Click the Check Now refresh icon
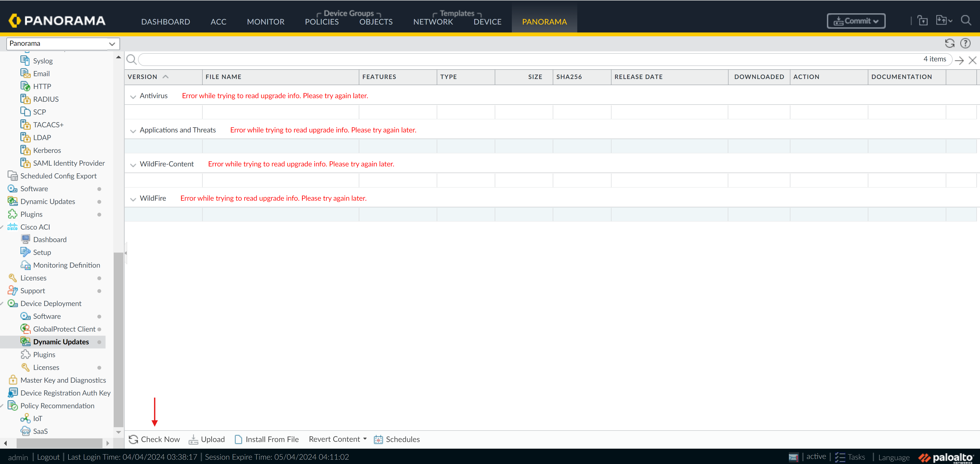The height and width of the screenshot is (464, 980). pyautogui.click(x=133, y=439)
